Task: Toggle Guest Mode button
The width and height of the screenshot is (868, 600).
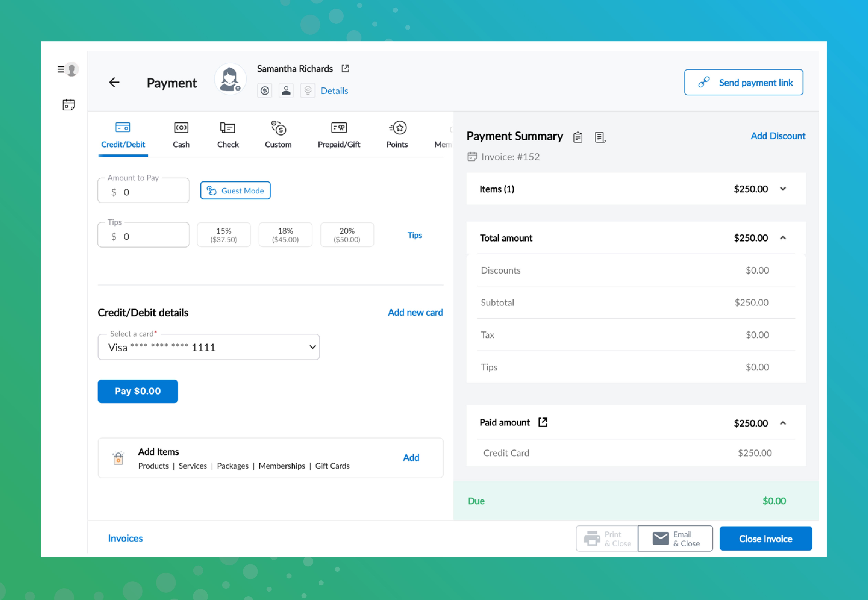Action: point(235,191)
